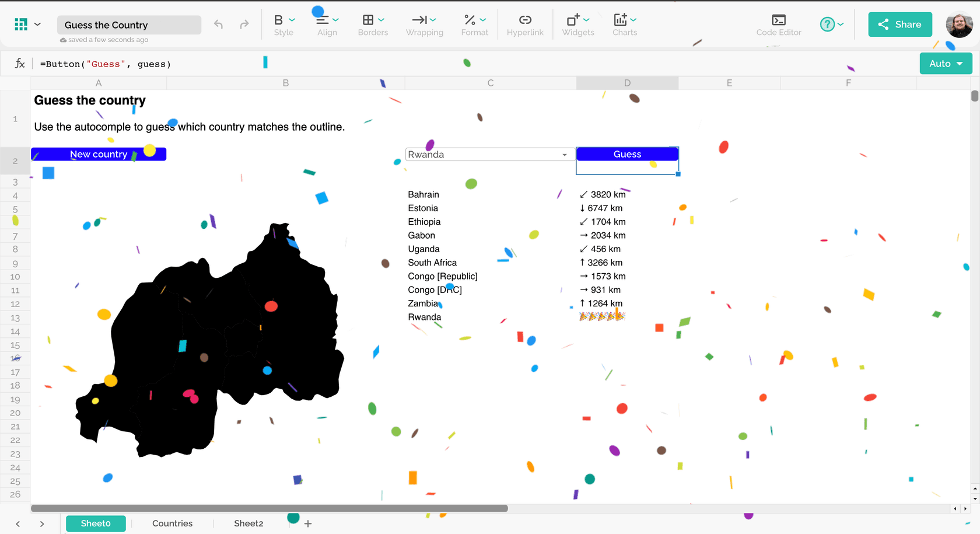Select the Gabon guess cell
Image resolution: width=980 pixels, height=534 pixels.
click(x=491, y=235)
